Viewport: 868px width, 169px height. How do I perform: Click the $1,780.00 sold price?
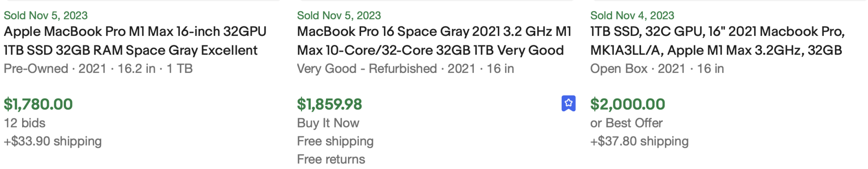(38, 104)
